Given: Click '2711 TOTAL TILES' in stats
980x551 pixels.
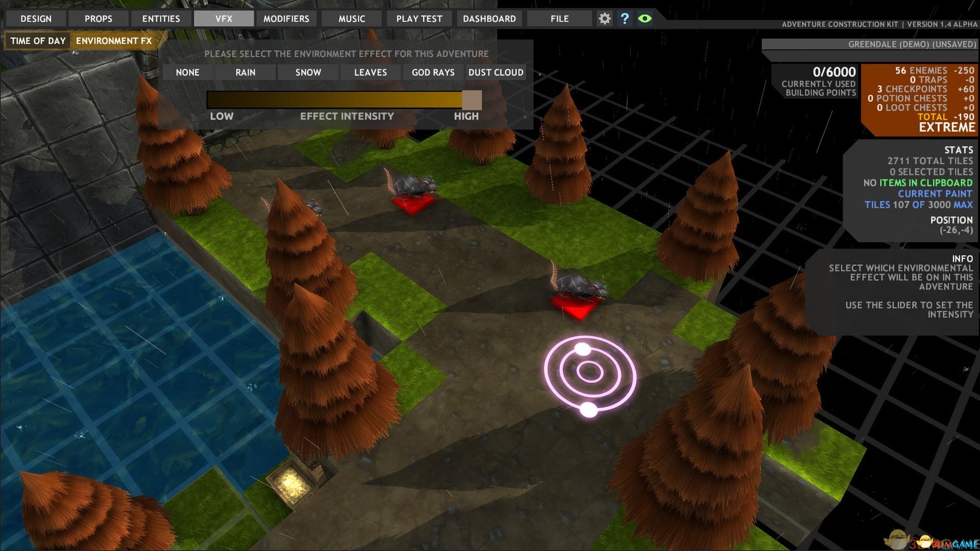Looking at the screenshot, I should point(930,161).
